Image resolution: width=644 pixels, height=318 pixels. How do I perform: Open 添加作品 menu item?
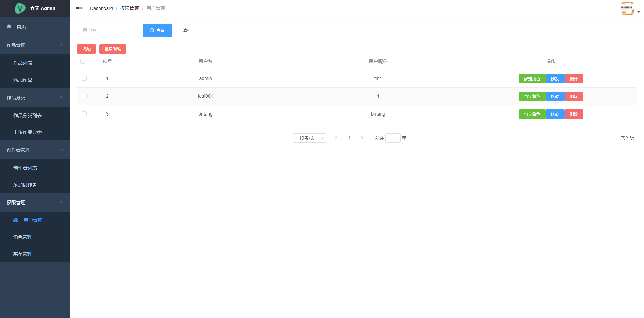[35, 80]
